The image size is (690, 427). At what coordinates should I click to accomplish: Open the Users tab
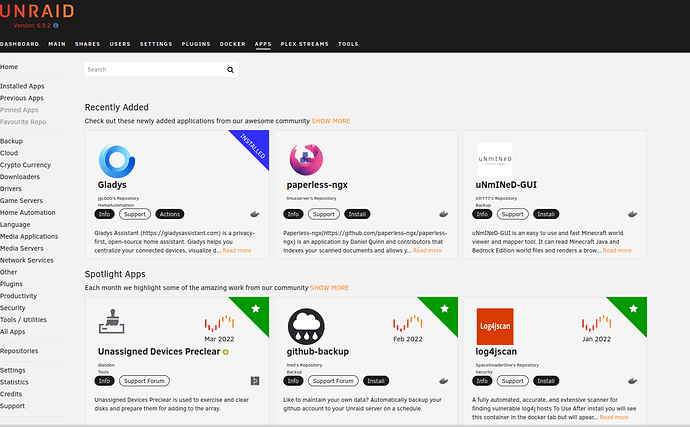click(120, 44)
